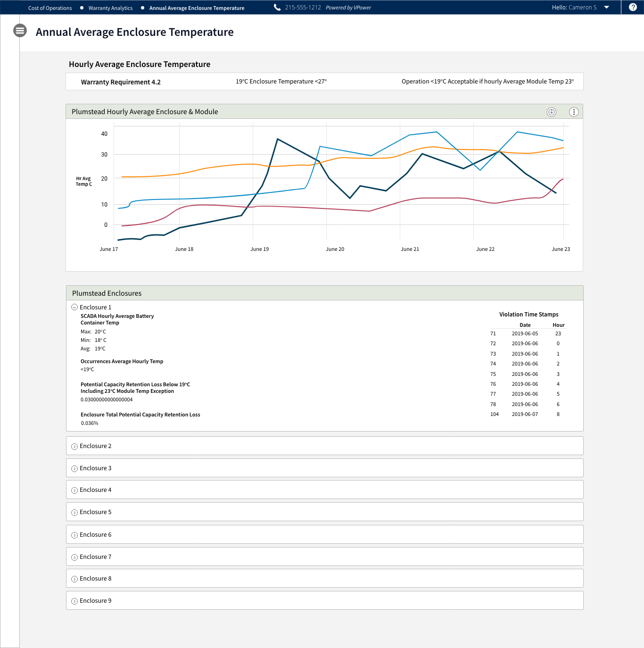Image resolution: width=644 pixels, height=648 pixels.
Task: Click the help question mark icon
Action: coord(633,7)
